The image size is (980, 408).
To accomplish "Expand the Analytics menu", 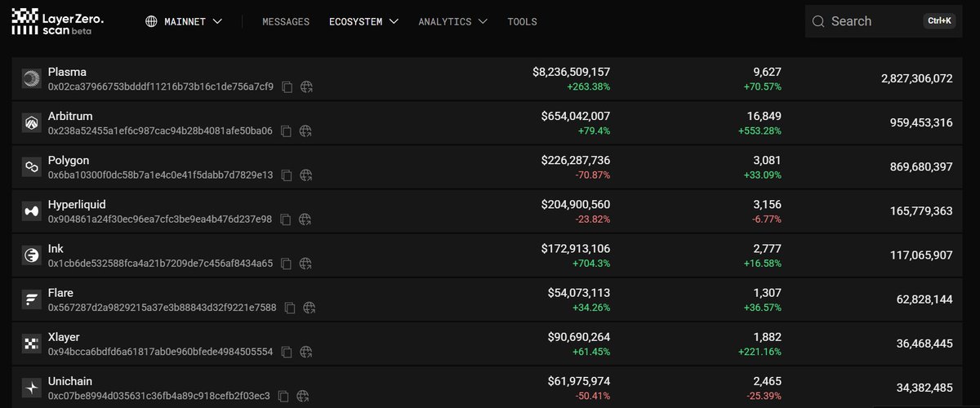I will [453, 22].
